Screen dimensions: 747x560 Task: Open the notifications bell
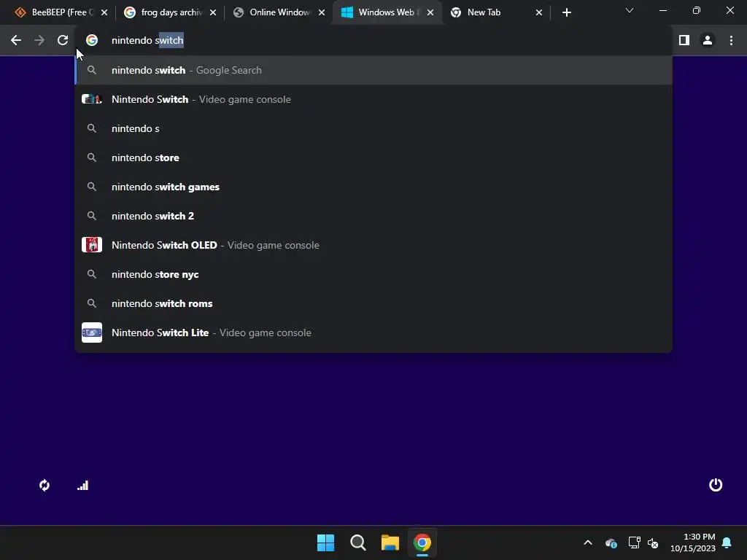tap(727, 542)
